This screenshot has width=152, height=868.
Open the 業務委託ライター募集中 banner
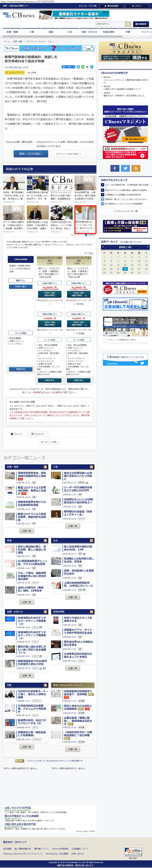click(x=74, y=15)
